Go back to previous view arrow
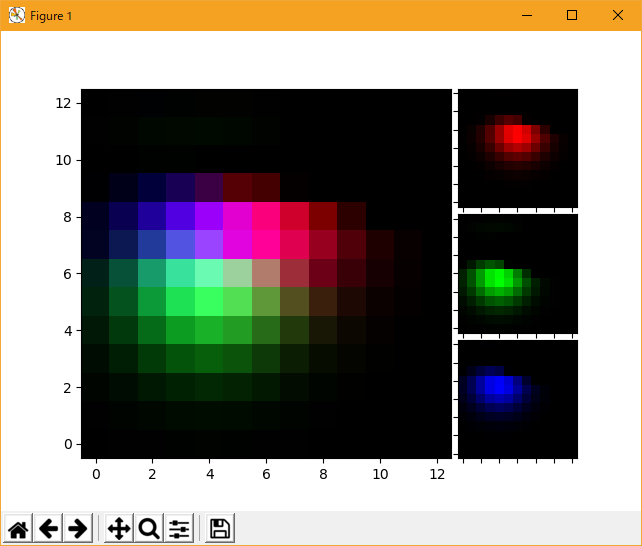Viewport: 642px width, 546px height. 48,528
